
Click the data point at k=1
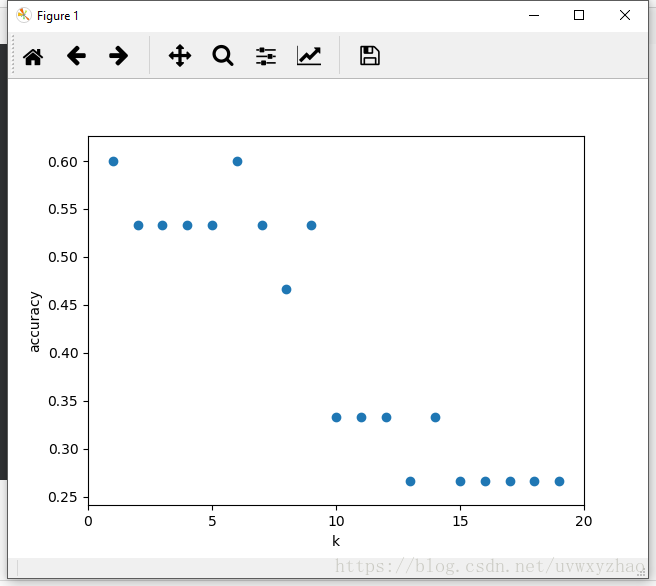113,161
